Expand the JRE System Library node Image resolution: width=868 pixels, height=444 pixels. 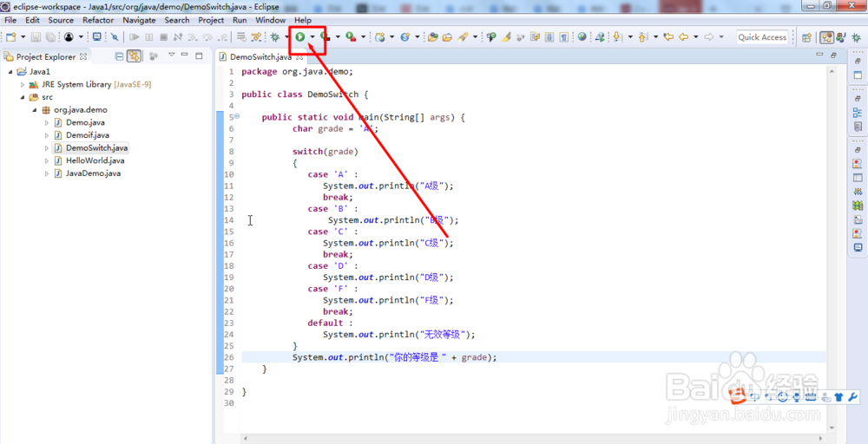(23, 85)
